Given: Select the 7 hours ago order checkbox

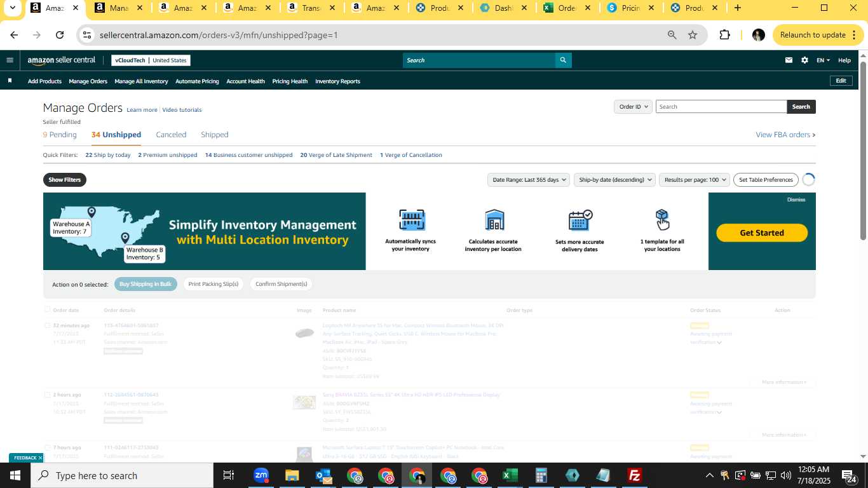Looking at the screenshot, I should 47,447.
